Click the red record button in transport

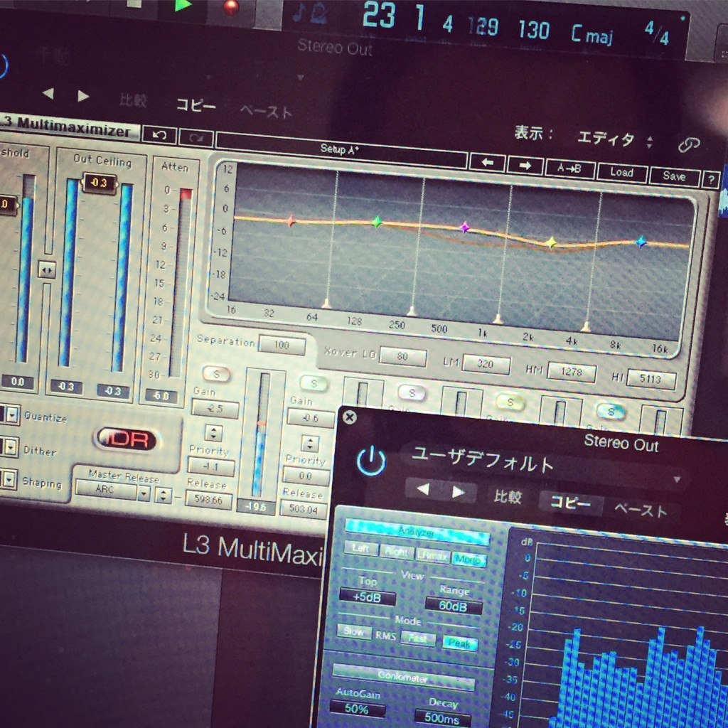[x=231, y=8]
